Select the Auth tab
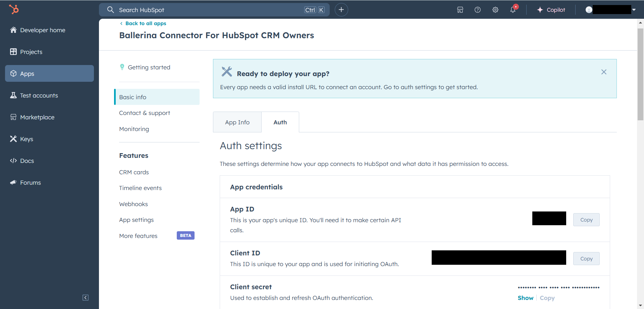Image resolution: width=644 pixels, height=309 pixels. tap(280, 122)
